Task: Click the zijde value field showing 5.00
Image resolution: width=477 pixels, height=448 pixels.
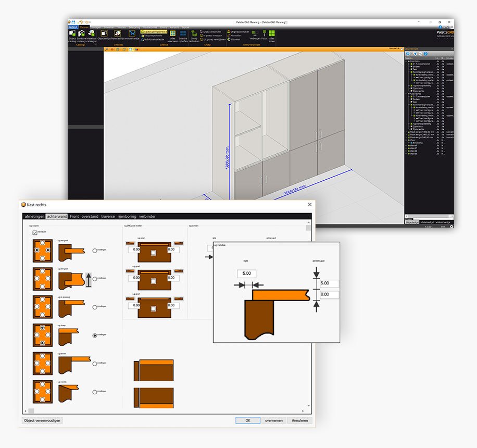Action: [x=246, y=273]
